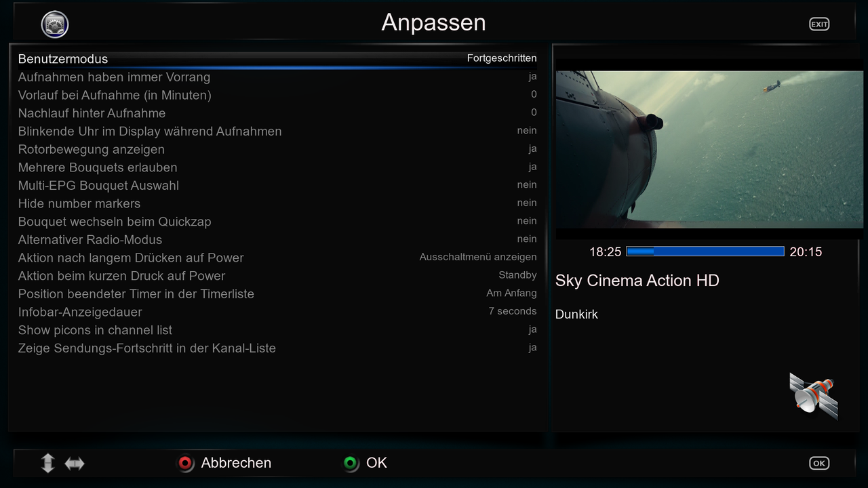Click the blue programme progress bar

click(705, 251)
